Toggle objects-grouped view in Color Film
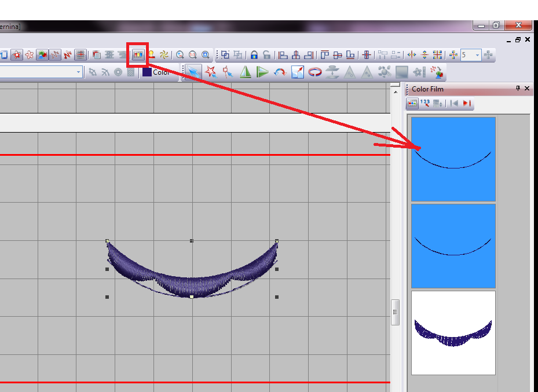Screen dimensions: 538x392 point(412,103)
